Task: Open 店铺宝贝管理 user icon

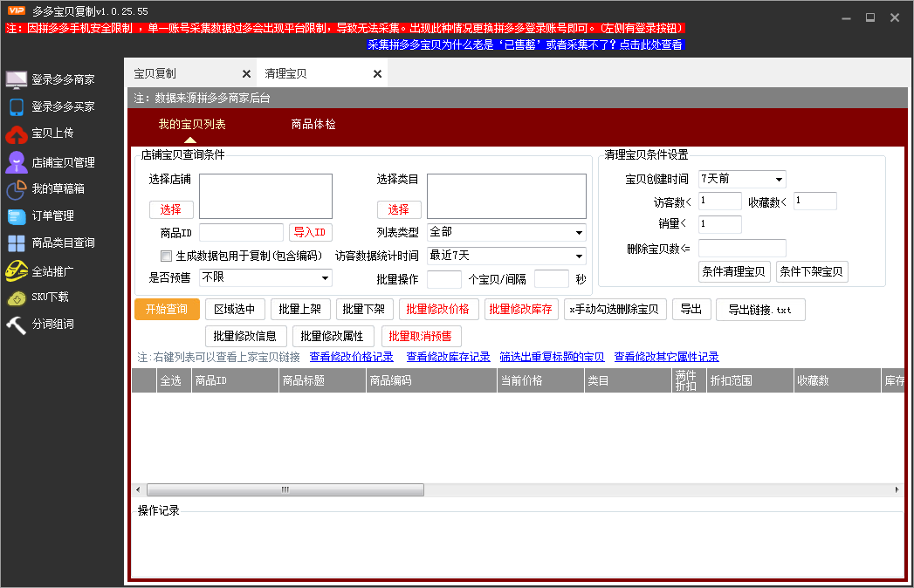Action: 17,162
